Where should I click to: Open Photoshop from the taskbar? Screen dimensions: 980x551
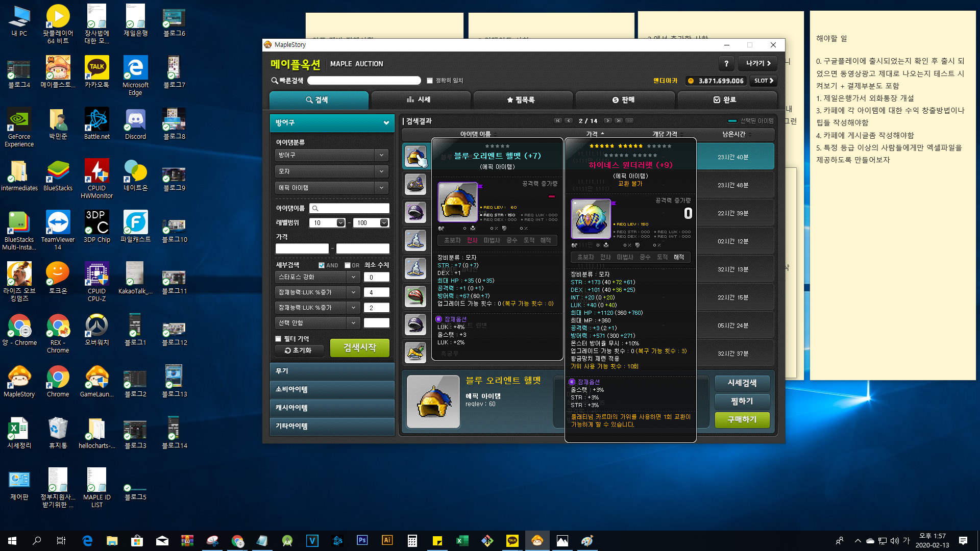click(362, 540)
